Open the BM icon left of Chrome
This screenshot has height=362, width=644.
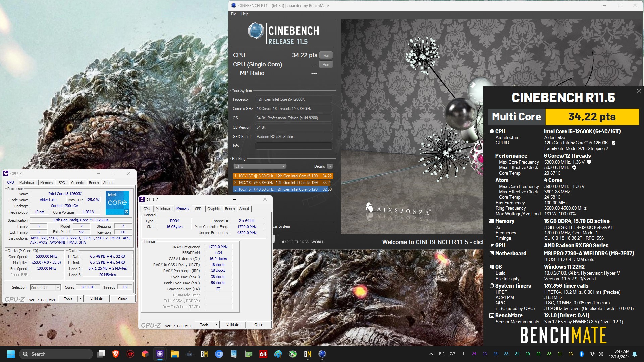click(204, 354)
